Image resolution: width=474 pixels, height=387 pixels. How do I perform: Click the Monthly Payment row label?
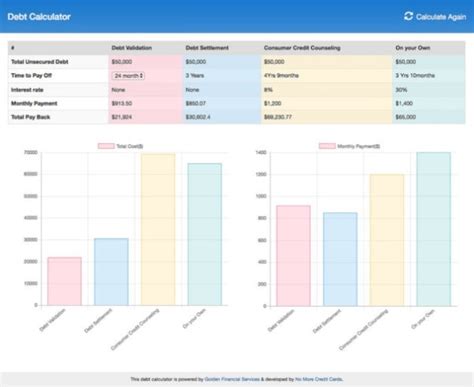pos(34,103)
